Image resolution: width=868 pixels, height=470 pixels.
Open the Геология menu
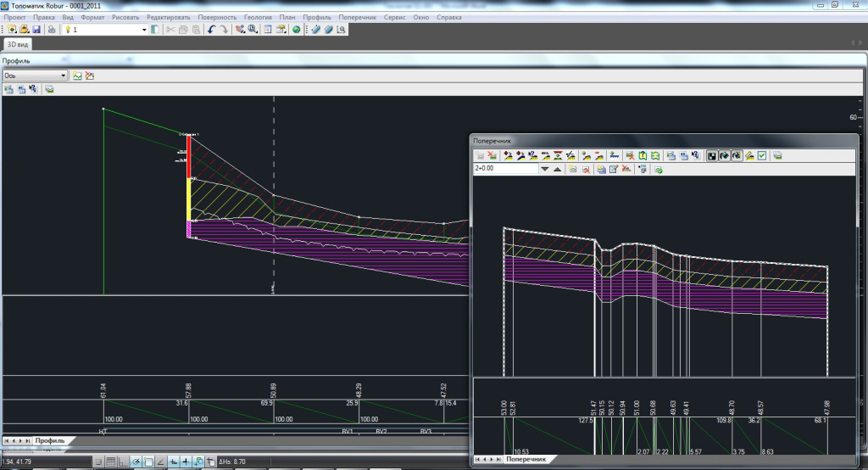pos(258,17)
